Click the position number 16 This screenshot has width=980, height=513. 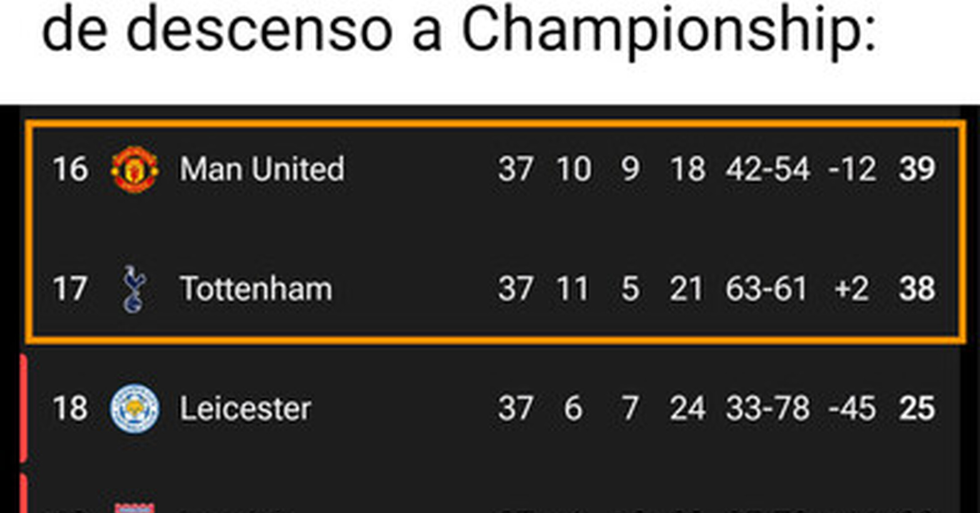70,169
